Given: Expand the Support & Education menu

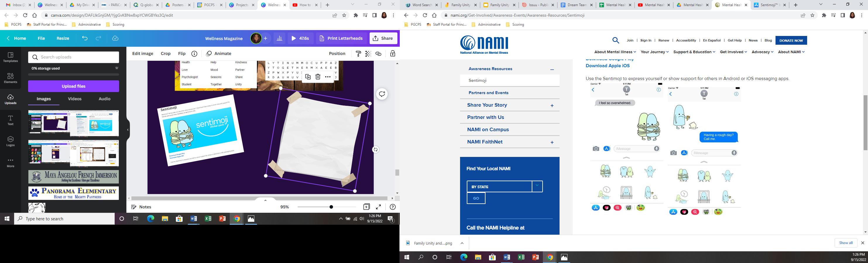Looking at the screenshot, I should (694, 52).
